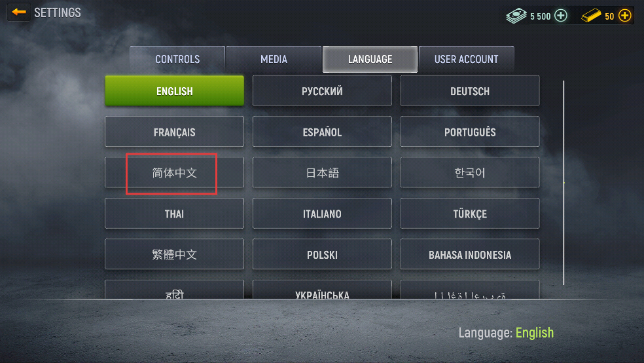Go back using the orange arrow
Screen dimensions: 644x363
(18, 12)
